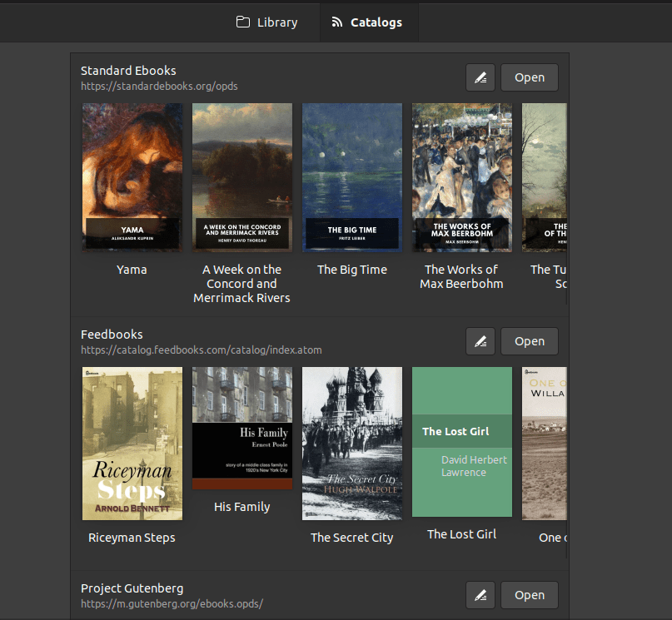672x620 pixels.
Task: Click "A Week on the Concord and Merrimack Rivers" title
Action: [241, 284]
